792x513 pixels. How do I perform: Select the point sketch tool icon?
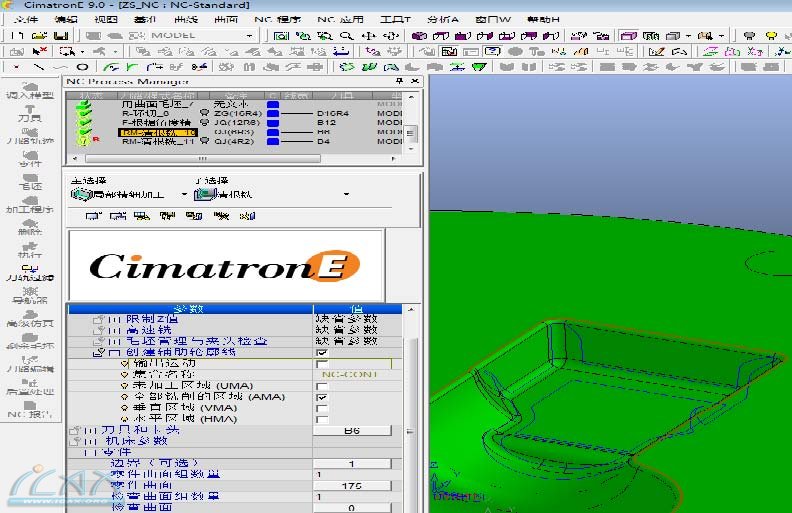pos(17,67)
